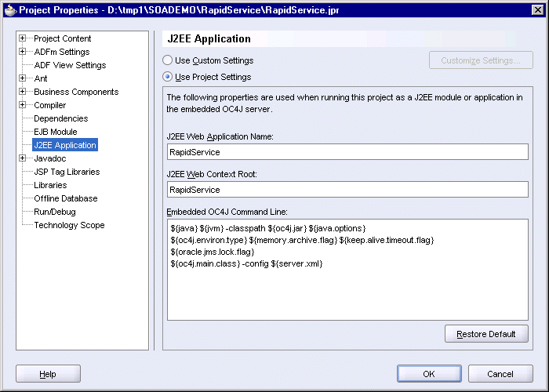
Task: Close the Project Properties window
Action: click(x=537, y=9)
